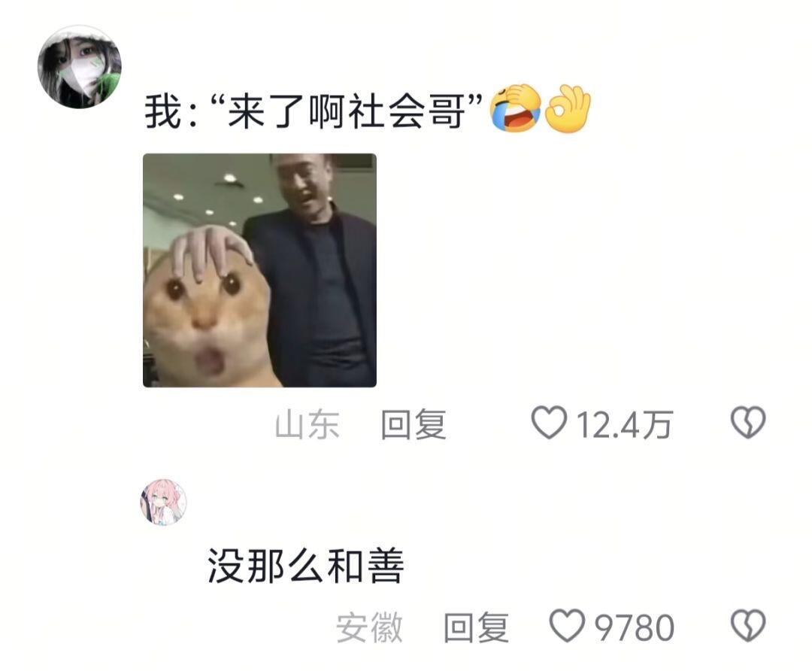Reply to the 山东 comment via 回复

tap(414, 424)
